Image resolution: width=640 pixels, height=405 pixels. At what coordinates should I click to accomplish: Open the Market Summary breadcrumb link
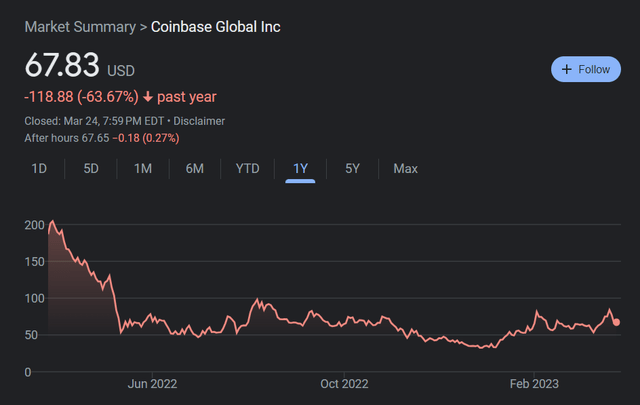80,27
